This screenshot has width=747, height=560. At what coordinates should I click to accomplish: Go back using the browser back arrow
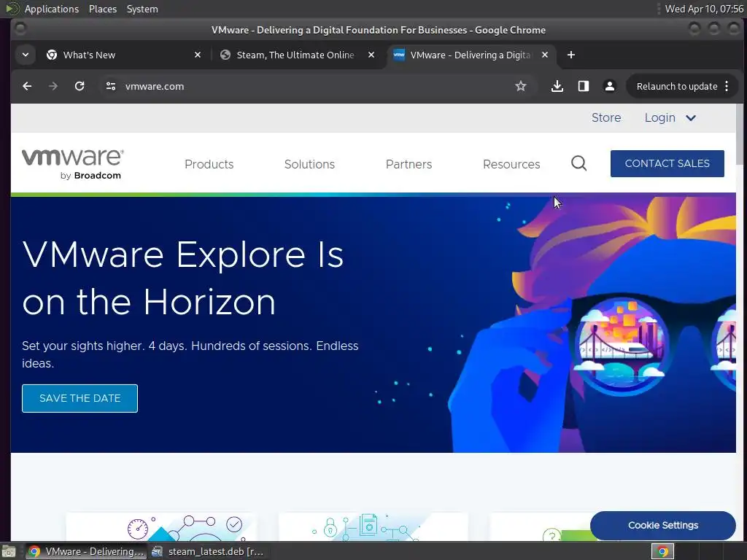[27, 86]
